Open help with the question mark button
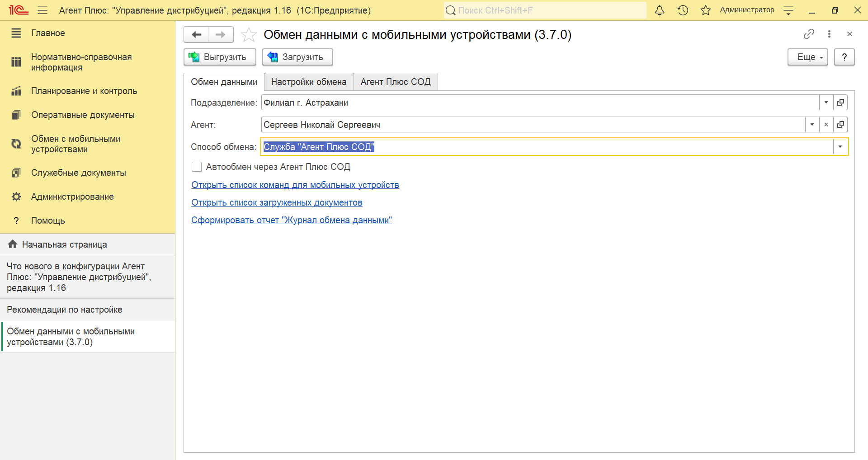Screen dimensions: 868x460 tap(844, 57)
